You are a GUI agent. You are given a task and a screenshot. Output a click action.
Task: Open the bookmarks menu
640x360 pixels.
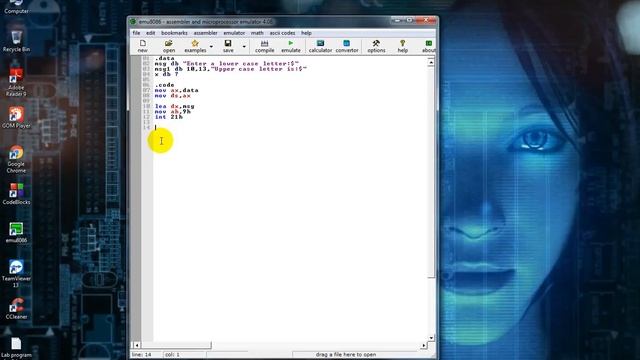[174, 33]
